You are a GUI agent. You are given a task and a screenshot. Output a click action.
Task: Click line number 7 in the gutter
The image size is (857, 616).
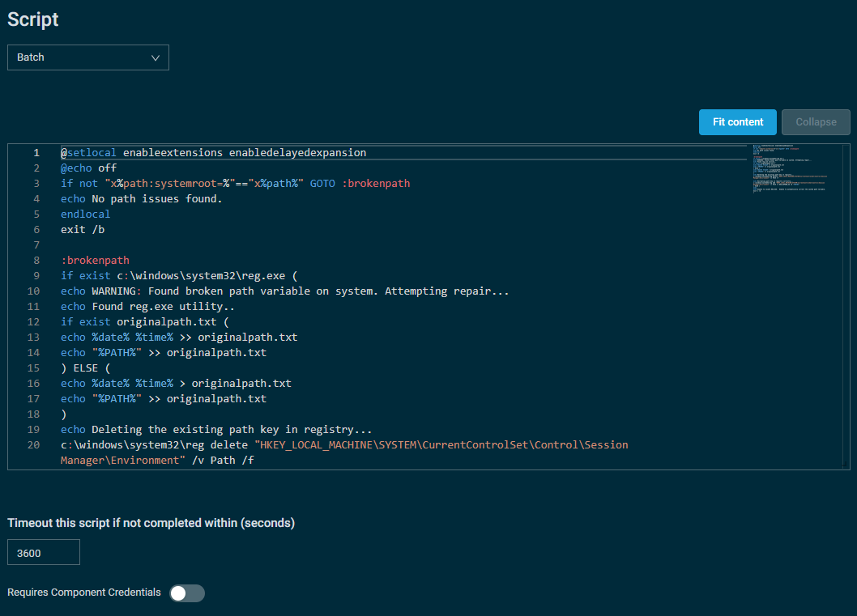36,245
